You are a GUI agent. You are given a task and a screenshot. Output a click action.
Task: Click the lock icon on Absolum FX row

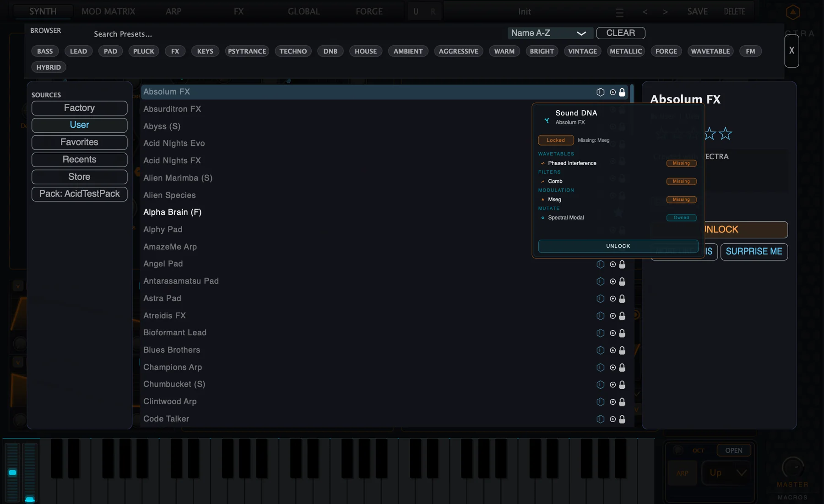[x=622, y=92]
